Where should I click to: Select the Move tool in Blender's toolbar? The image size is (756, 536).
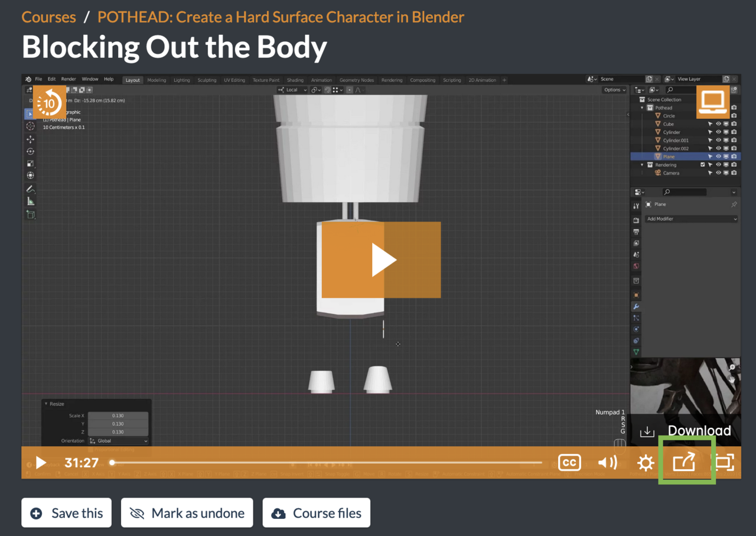click(x=30, y=139)
